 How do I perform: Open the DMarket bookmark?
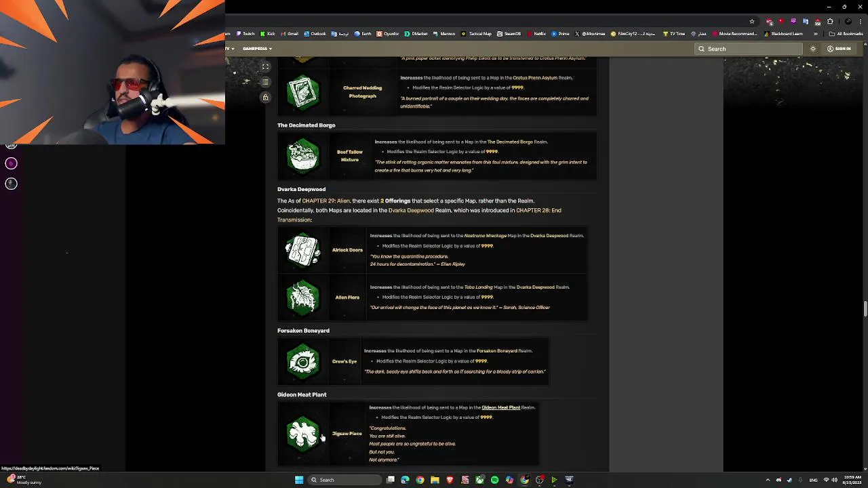click(x=416, y=34)
